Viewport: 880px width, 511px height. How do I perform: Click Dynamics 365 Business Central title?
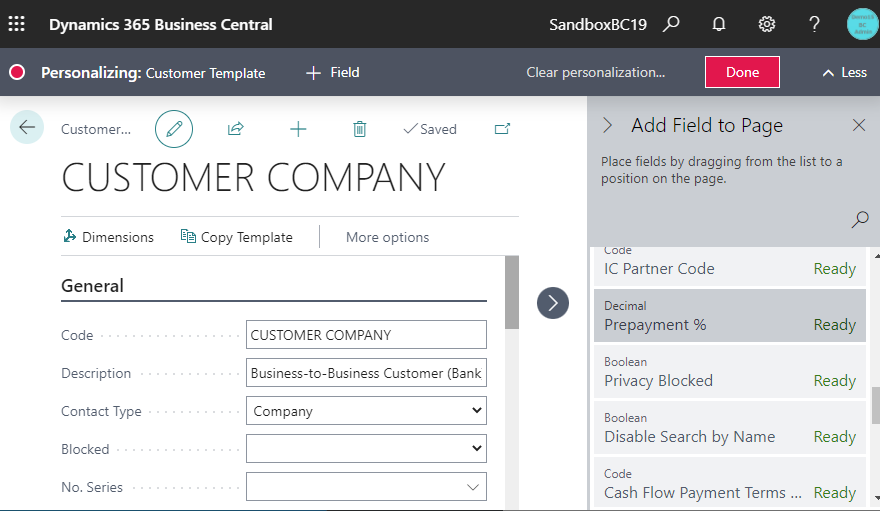coord(161,25)
